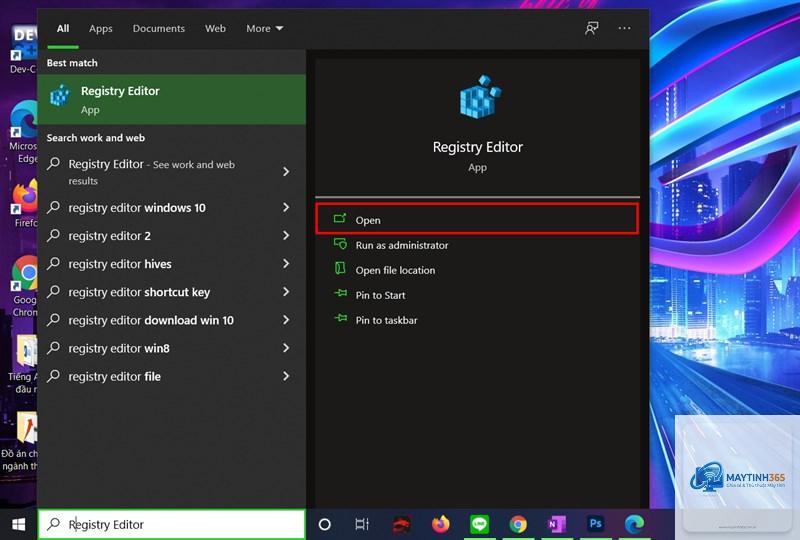The width and height of the screenshot is (800, 540).
Task: Click magnifier icon beside 'registry editor win8'
Action: click(54, 347)
